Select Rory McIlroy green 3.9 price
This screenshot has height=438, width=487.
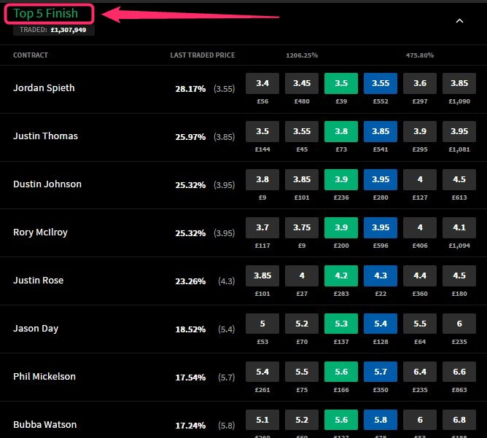pos(341,228)
